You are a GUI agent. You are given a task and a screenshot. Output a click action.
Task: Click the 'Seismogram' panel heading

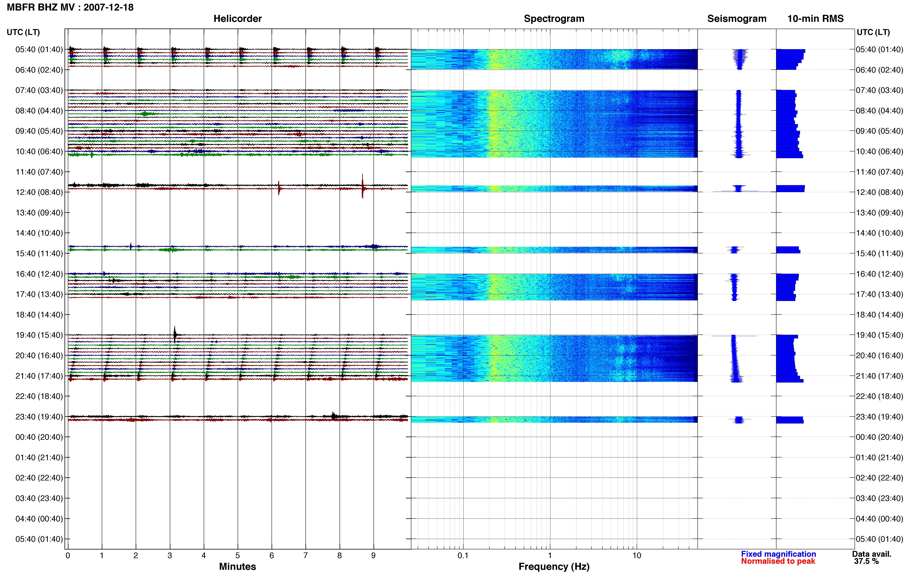pos(736,18)
